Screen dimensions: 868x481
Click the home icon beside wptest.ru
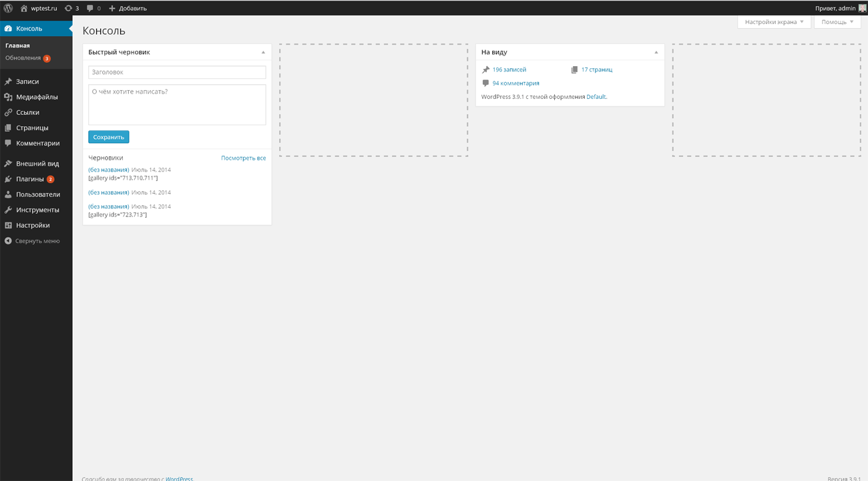[x=24, y=8]
